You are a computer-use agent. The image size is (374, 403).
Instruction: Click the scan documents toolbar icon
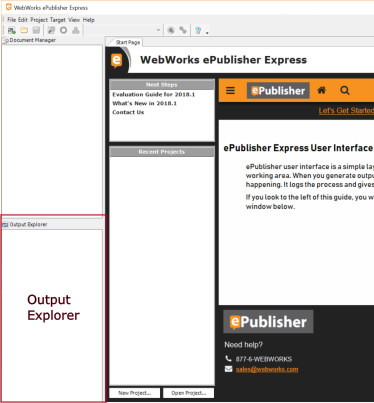[x=51, y=30]
